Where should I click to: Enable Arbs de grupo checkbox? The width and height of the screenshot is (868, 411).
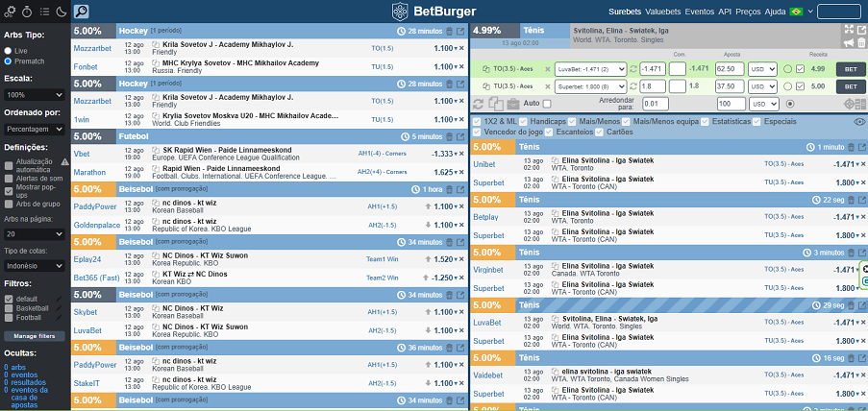9,205
